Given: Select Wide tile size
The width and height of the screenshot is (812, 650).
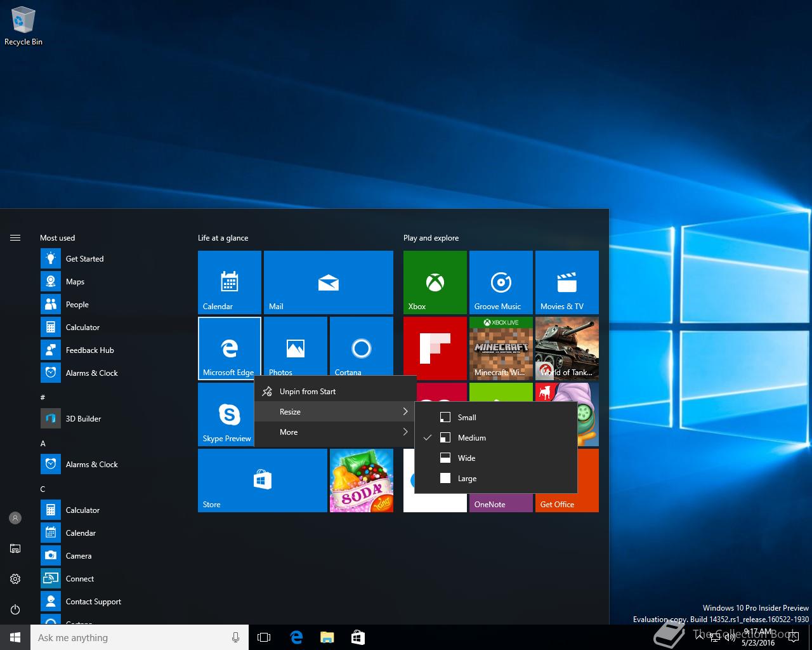Looking at the screenshot, I should pos(496,458).
